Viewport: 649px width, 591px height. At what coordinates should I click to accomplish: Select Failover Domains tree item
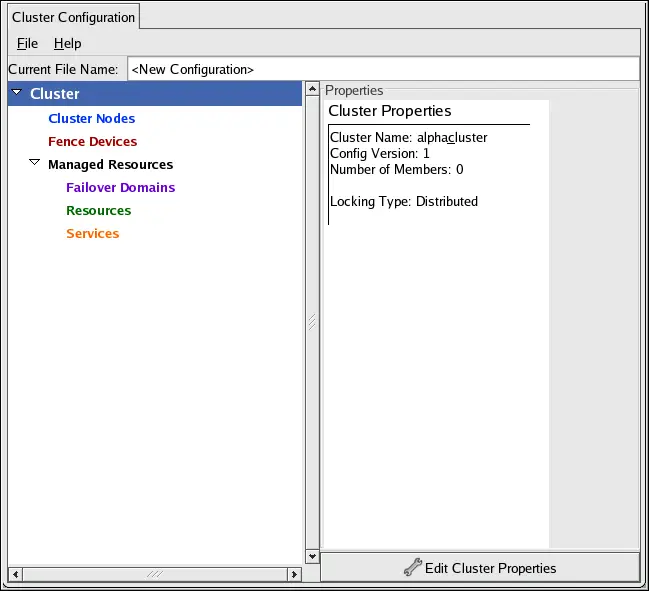(x=120, y=187)
